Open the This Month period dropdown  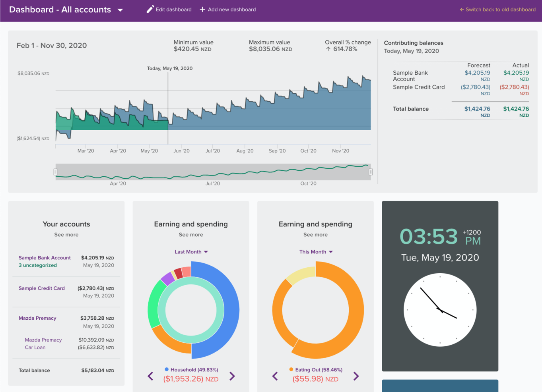click(316, 251)
